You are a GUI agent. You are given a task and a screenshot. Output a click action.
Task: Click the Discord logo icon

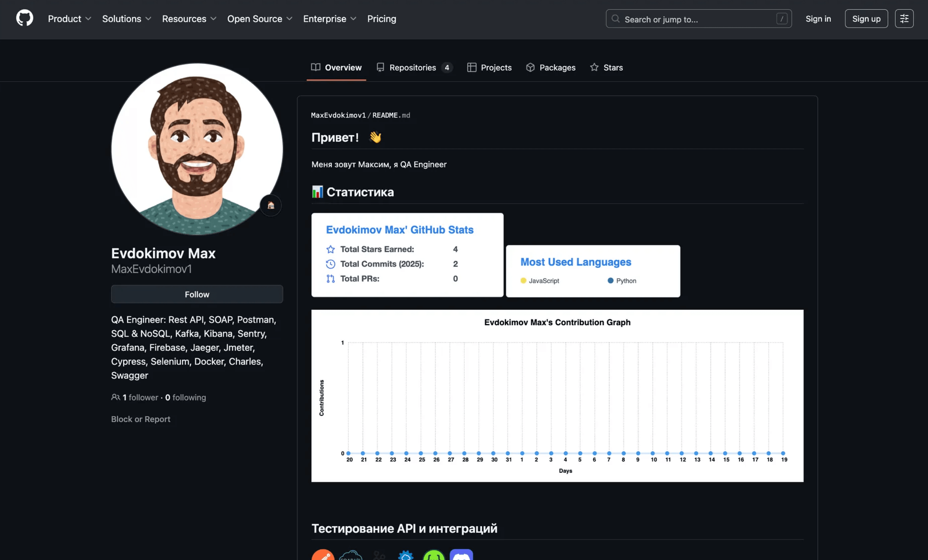tap(461, 555)
